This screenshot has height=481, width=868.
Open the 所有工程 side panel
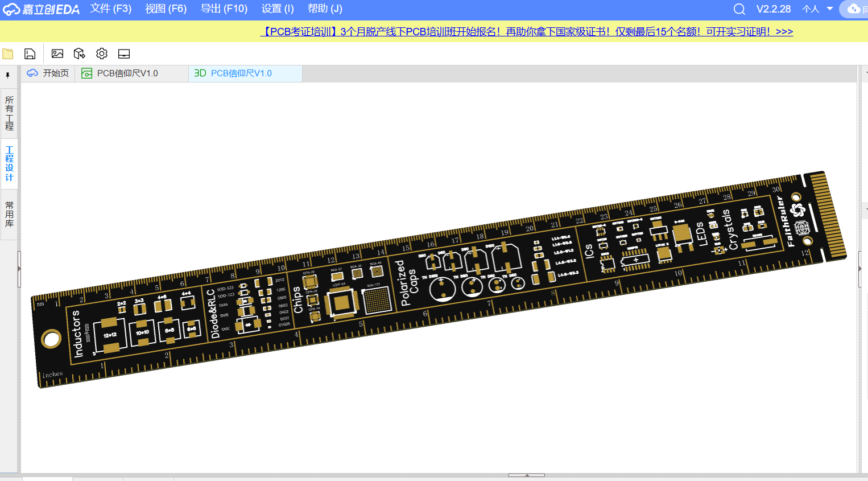pos(9,113)
